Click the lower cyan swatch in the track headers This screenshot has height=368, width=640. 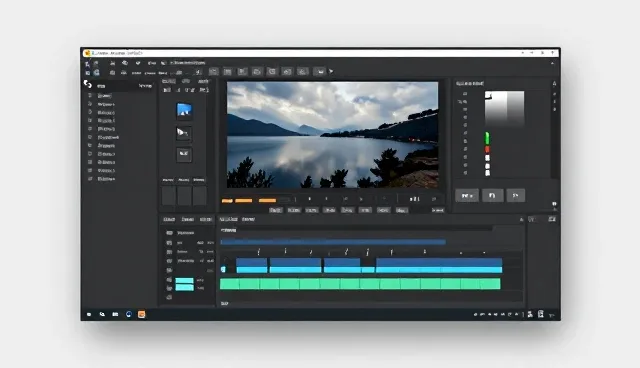[184, 287]
